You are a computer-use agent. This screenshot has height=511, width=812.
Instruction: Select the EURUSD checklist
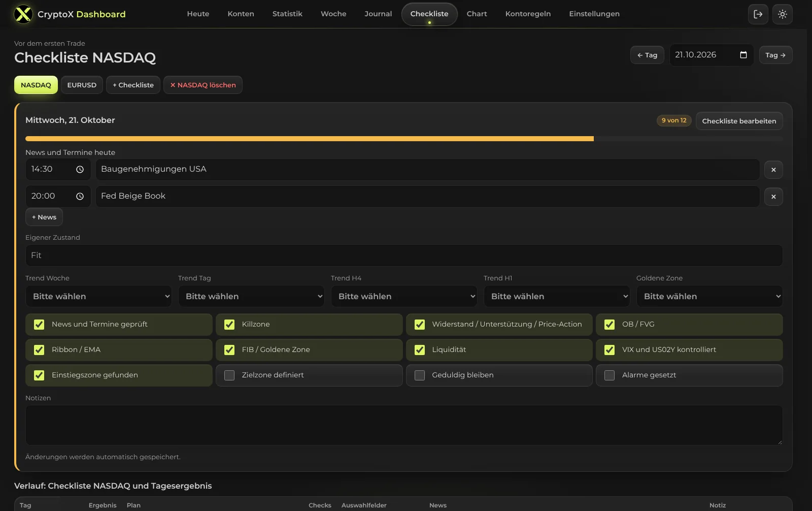pyautogui.click(x=82, y=85)
